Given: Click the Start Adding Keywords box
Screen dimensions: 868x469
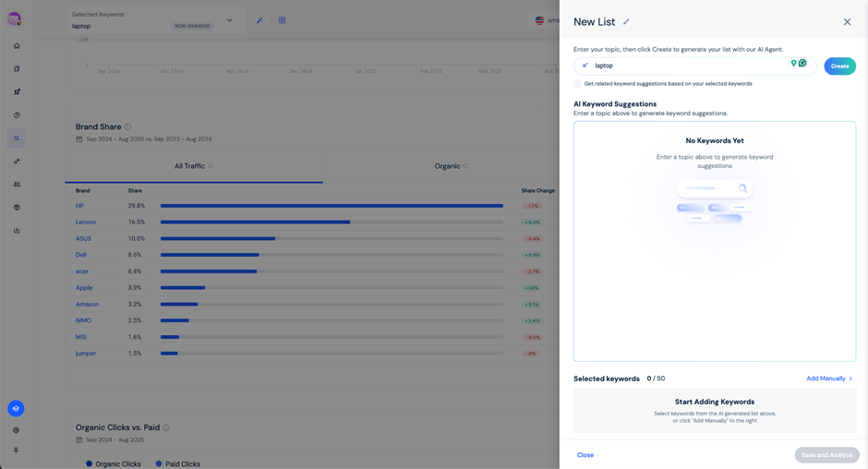Looking at the screenshot, I should click(x=715, y=410).
